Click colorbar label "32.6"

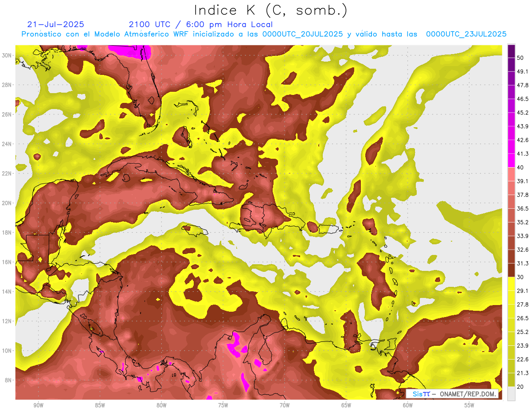(x=523, y=250)
